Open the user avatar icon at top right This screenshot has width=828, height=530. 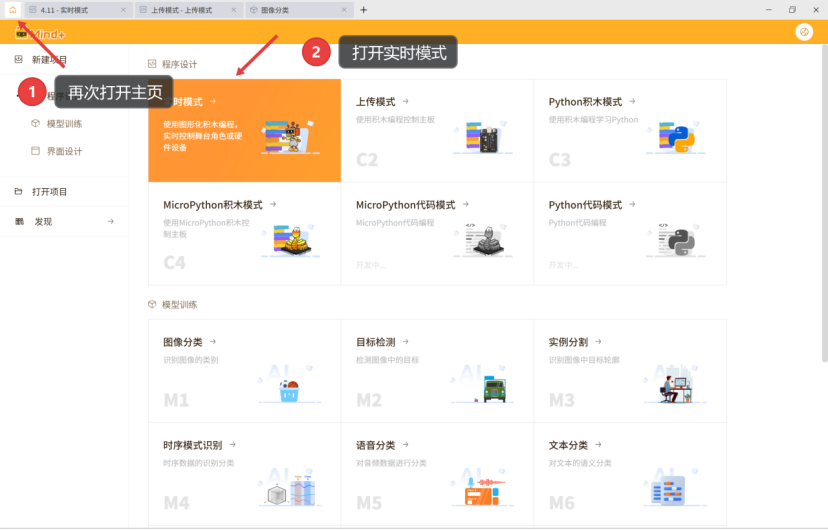pos(804,32)
